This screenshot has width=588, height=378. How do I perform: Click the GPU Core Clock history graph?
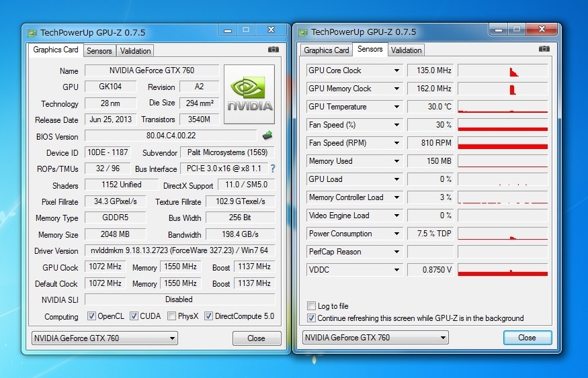pos(503,70)
